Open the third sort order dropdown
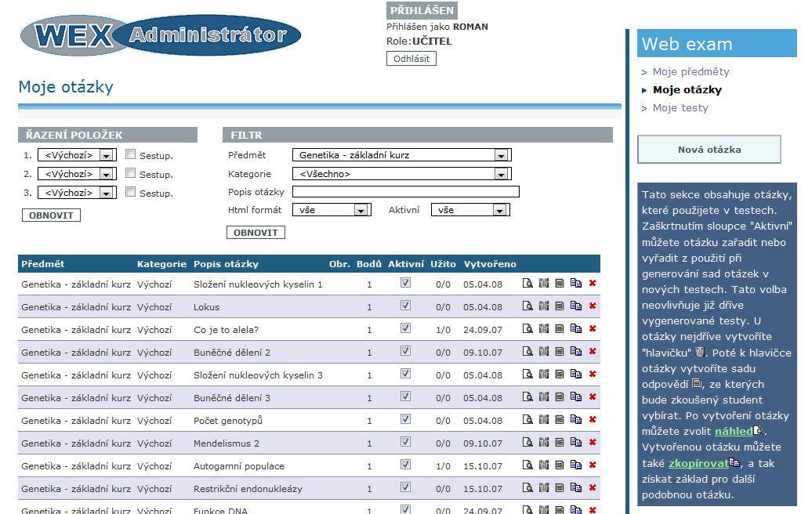812x514 pixels. pyautogui.click(x=77, y=193)
